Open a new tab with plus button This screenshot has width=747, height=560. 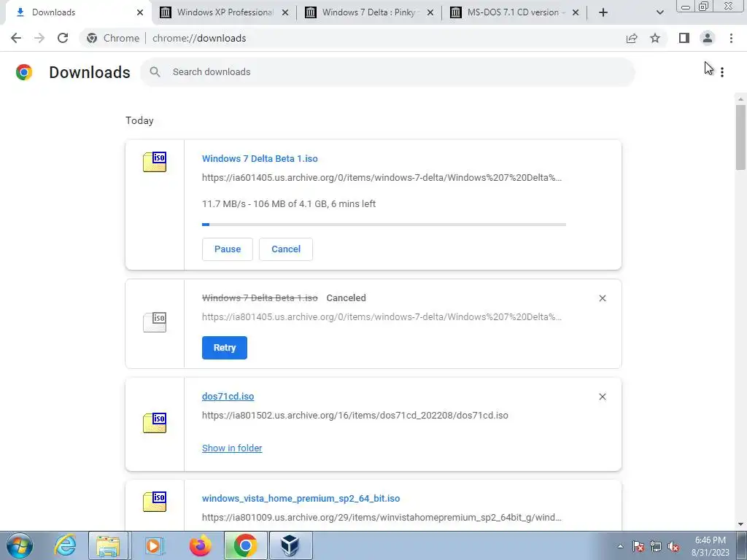click(603, 12)
